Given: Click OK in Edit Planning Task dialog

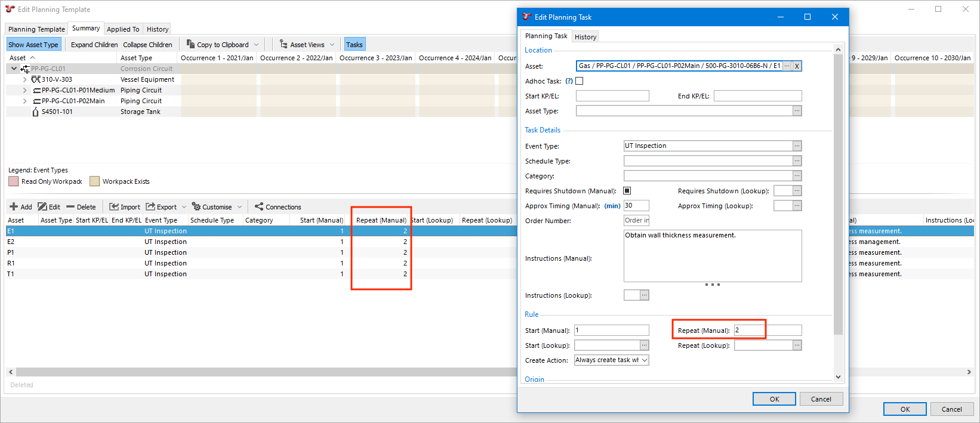Looking at the screenshot, I should tap(773, 399).
